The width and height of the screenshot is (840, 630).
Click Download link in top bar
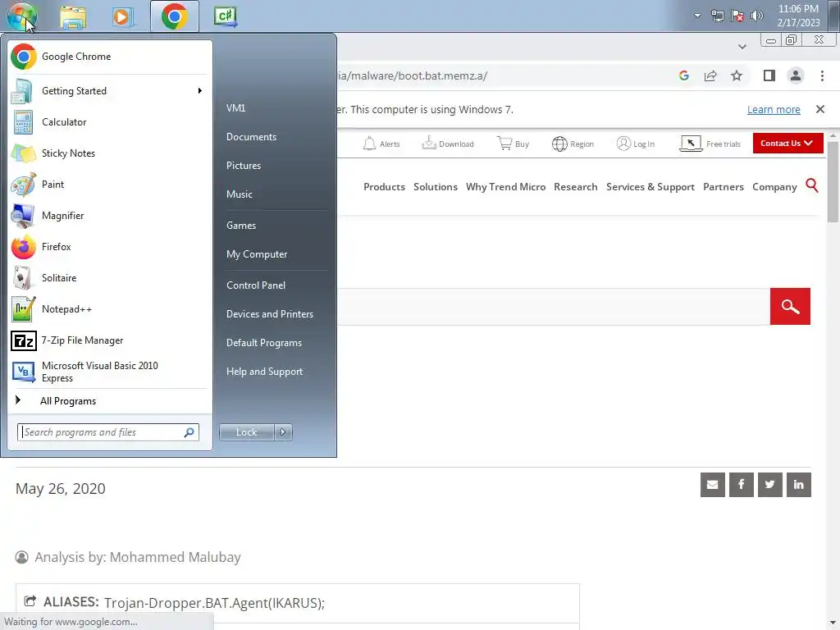[x=448, y=144]
